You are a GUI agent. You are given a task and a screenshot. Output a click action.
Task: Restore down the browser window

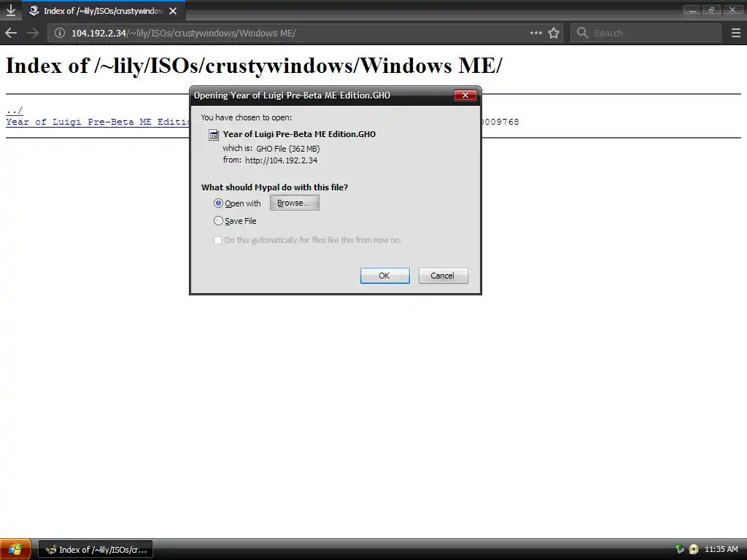(712, 10)
